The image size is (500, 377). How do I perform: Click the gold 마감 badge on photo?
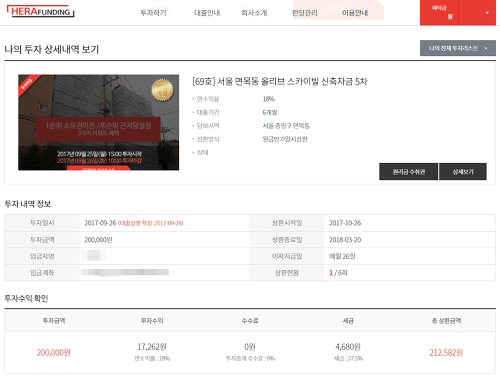tap(162, 89)
